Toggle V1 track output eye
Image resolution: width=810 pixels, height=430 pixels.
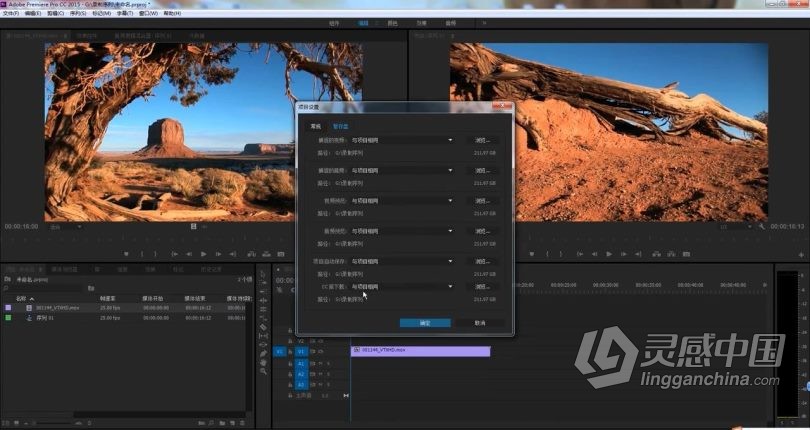(x=320, y=351)
